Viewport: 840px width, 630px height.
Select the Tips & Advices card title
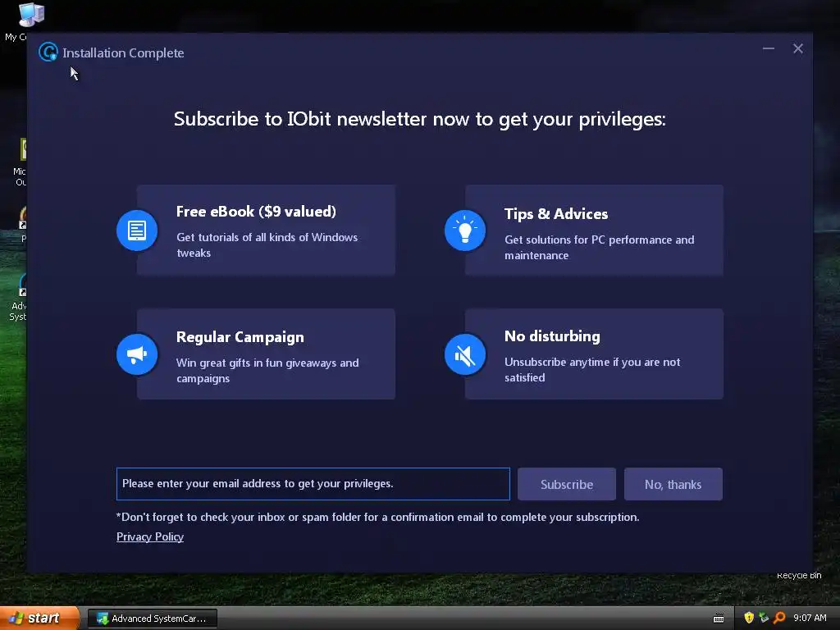[556, 214]
